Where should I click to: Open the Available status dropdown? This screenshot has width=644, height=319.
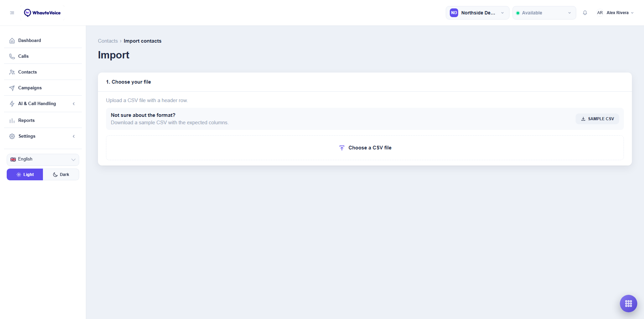[544, 13]
